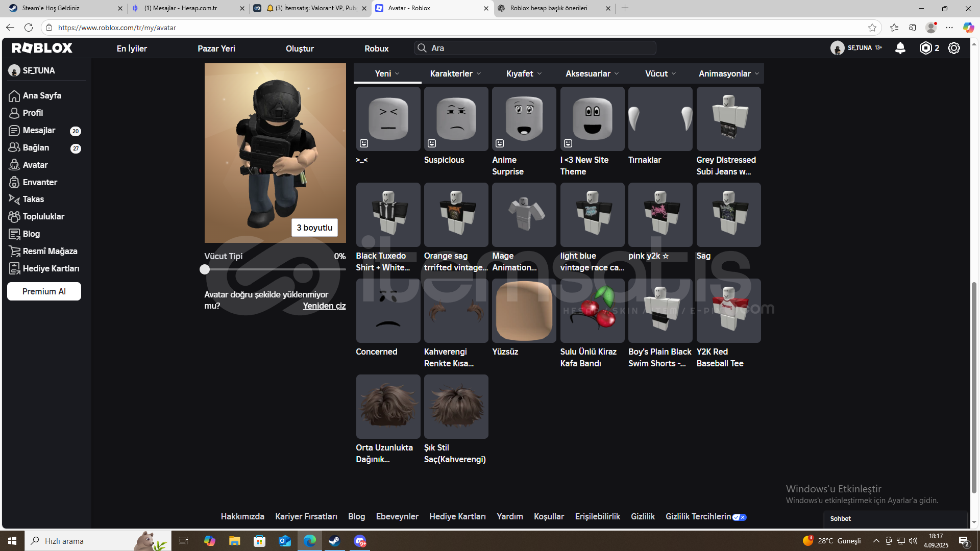Open the Hakkımızda footer link
Viewport: 980px width, 551px height.
(242, 516)
